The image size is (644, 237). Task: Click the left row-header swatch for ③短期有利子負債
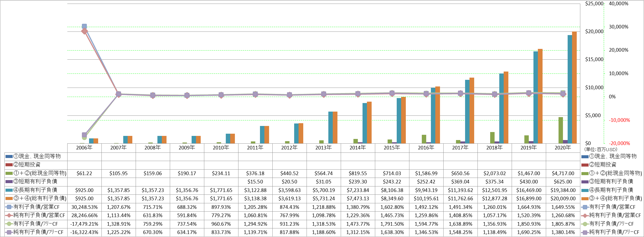point(9,182)
